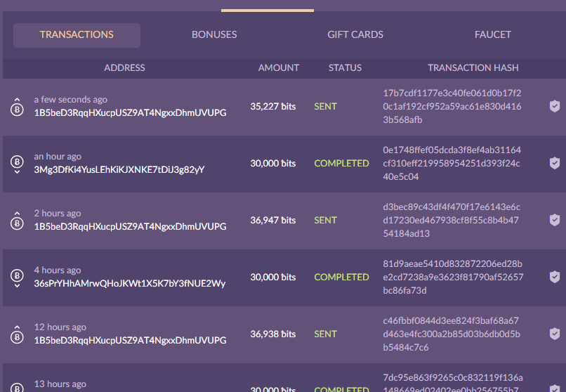
Task: Open transaction hash starting with 17b7cdf1177e
Action: (x=452, y=106)
